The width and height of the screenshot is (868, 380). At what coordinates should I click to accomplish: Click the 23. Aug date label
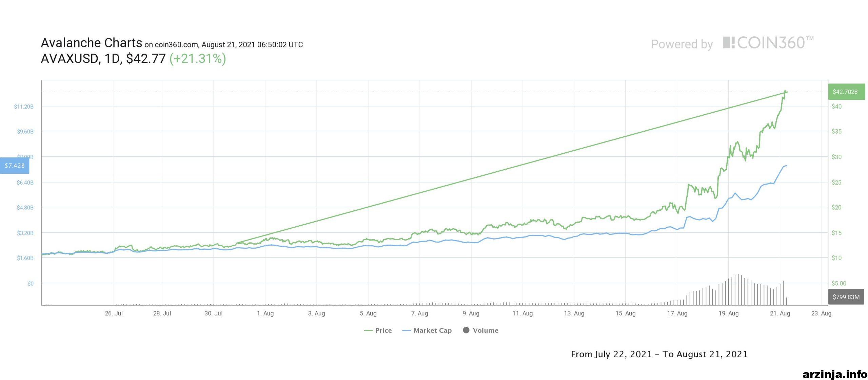[821, 313]
